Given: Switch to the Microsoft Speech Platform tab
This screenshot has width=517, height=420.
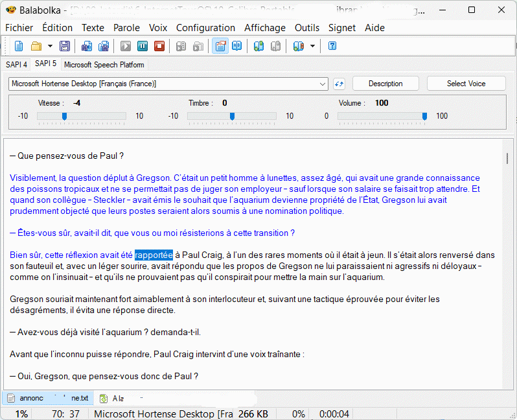Looking at the screenshot, I should tap(104, 65).
